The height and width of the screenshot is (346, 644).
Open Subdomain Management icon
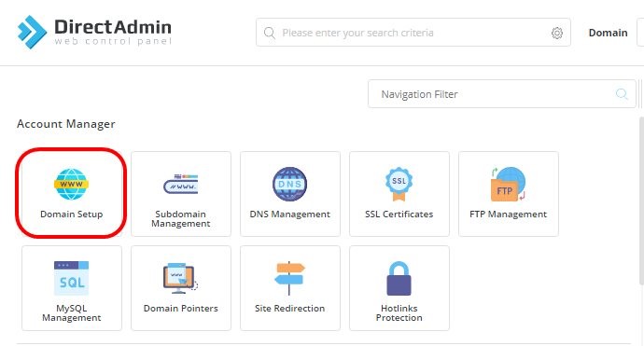coord(181,184)
